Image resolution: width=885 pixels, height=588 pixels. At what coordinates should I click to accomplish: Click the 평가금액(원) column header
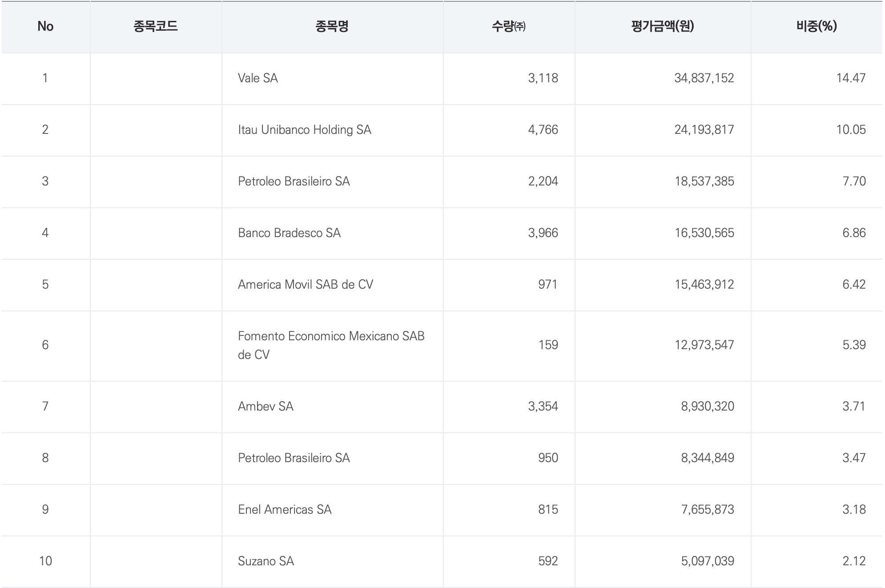(663, 27)
